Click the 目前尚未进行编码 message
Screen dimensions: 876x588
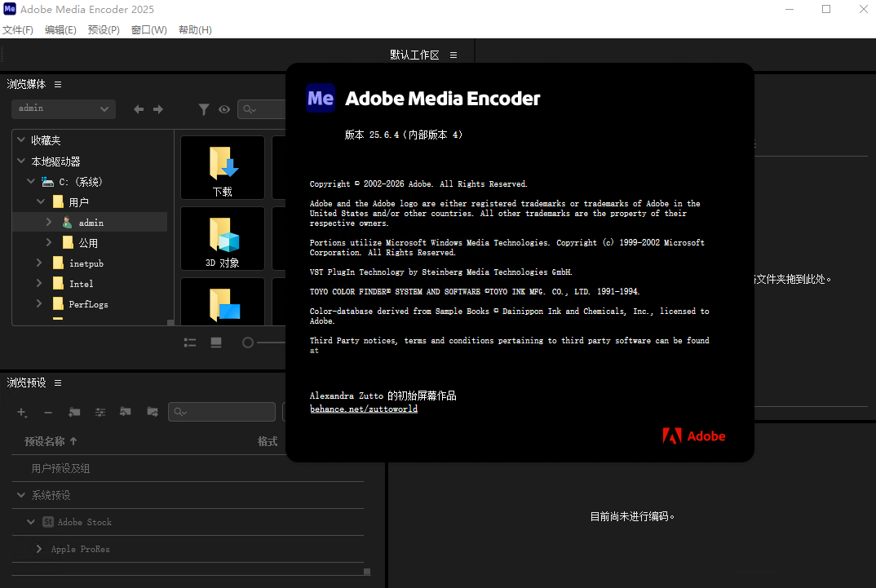tap(632, 516)
